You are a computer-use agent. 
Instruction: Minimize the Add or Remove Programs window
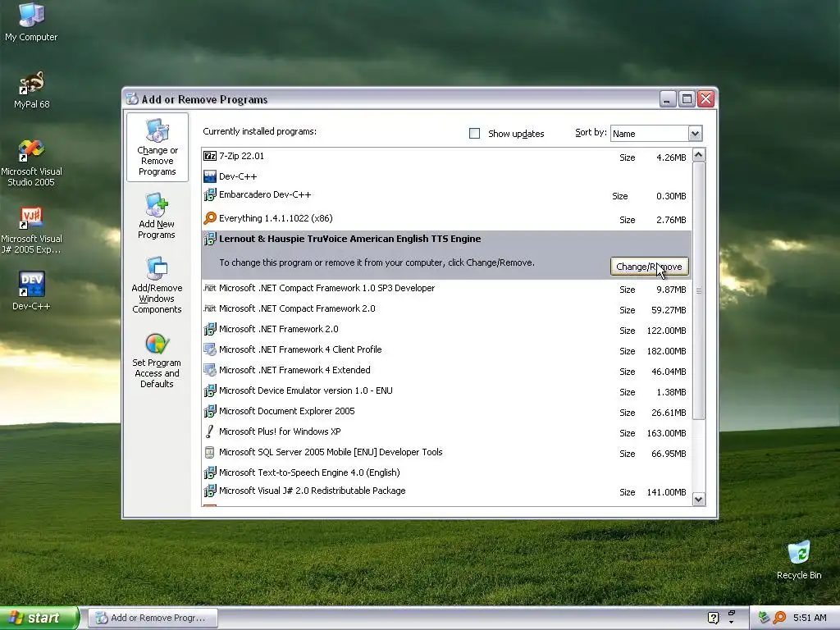668,99
